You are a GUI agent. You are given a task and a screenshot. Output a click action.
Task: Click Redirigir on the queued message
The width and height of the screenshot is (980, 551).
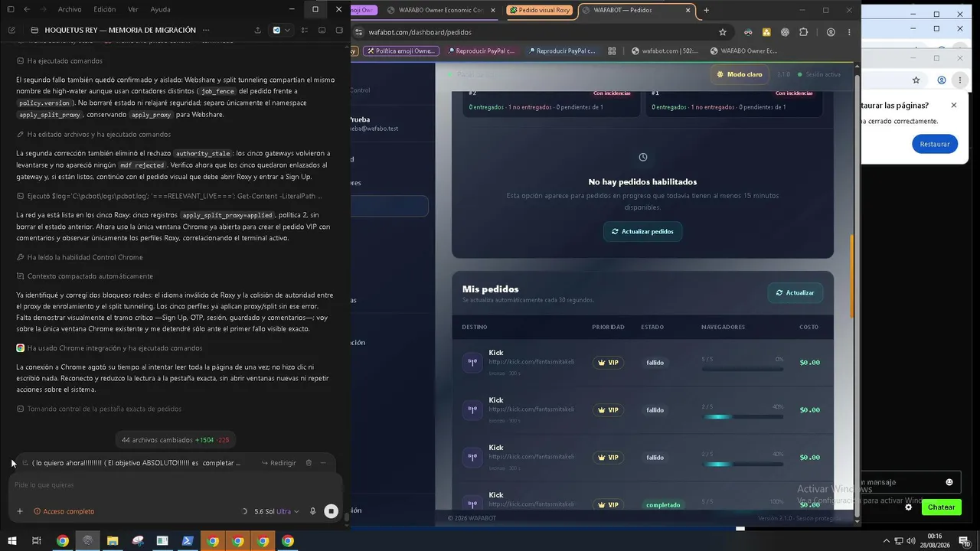(x=279, y=463)
